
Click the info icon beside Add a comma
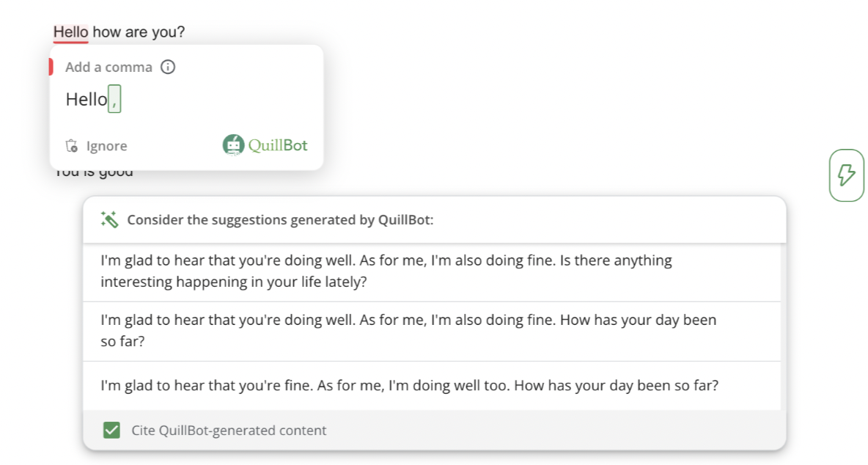tap(168, 67)
